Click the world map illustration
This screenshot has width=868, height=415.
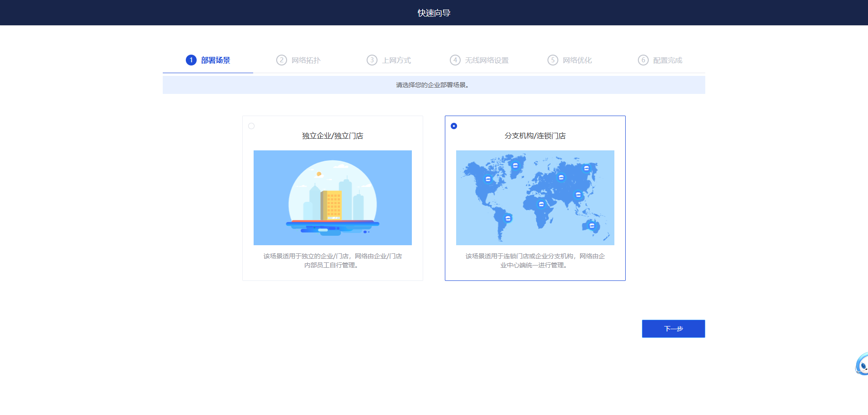click(535, 198)
